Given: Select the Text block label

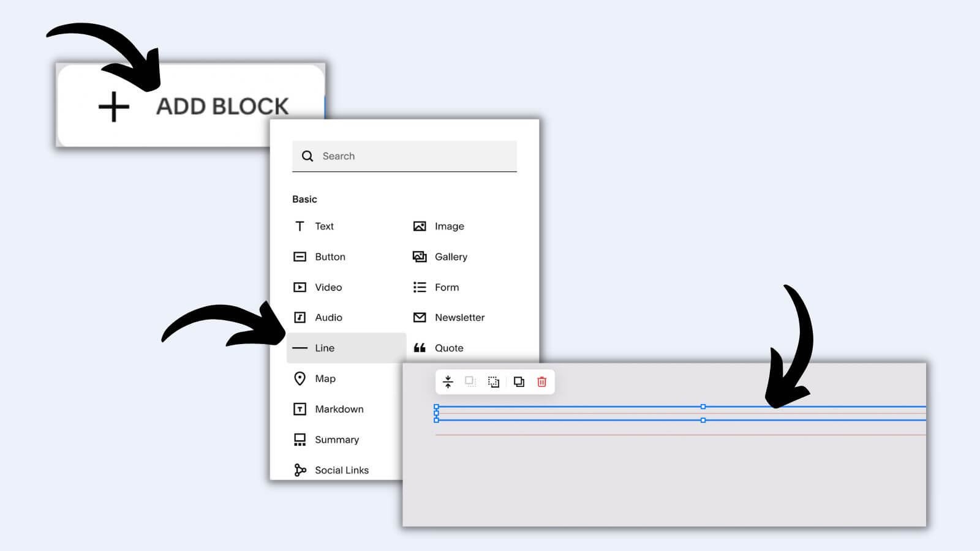Looking at the screenshot, I should (324, 226).
